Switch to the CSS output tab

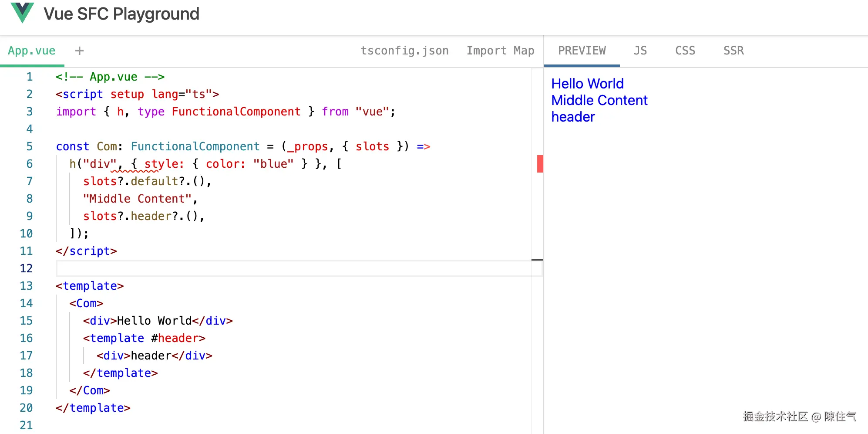pos(685,51)
